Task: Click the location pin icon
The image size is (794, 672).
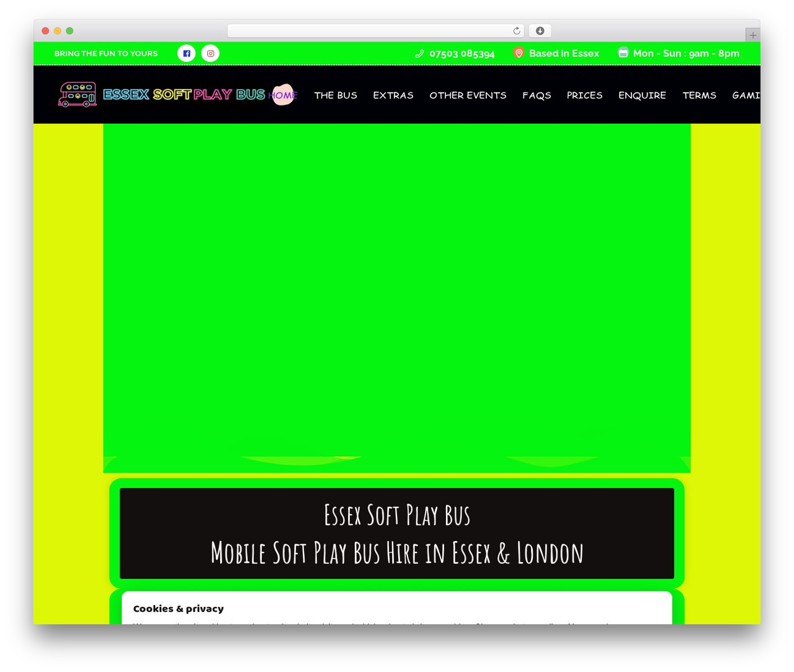Action: pos(519,53)
